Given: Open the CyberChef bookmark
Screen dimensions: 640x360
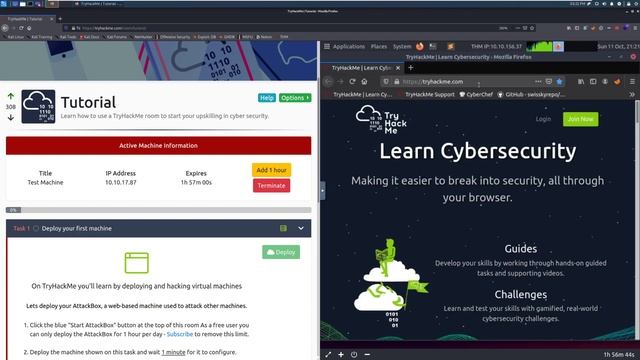Looking at the screenshot, I should coord(476,94).
